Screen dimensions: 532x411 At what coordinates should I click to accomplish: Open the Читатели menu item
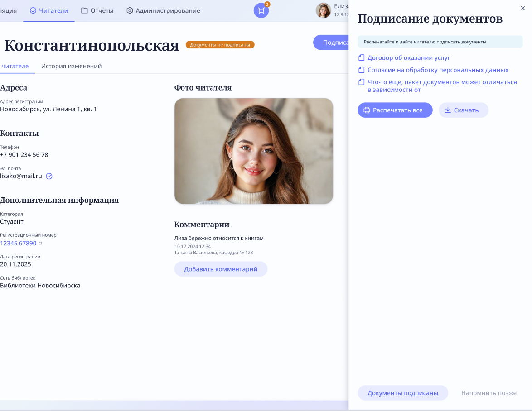coord(49,10)
